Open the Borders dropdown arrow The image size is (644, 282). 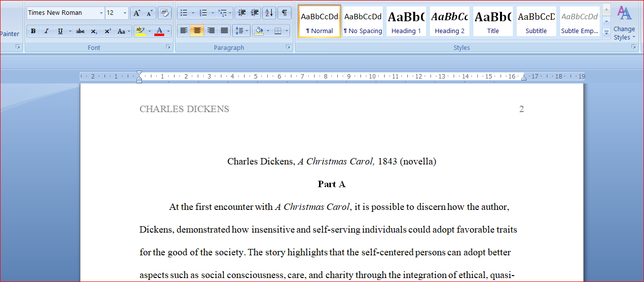point(287,31)
